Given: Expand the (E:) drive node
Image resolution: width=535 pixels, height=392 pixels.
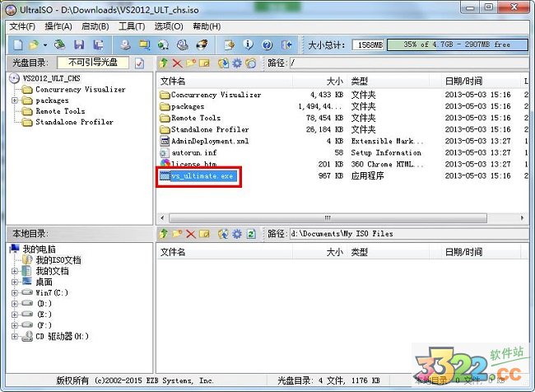Looking at the screenshot, I should [x=15, y=315].
